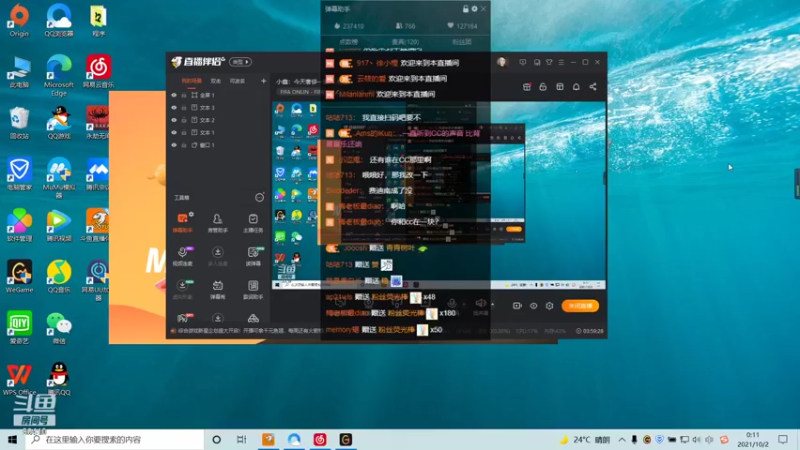Image resolution: width=800 pixels, height=450 pixels.
Task: Open the 弹幕秀 danmaku show tool
Action: click(217, 289)
